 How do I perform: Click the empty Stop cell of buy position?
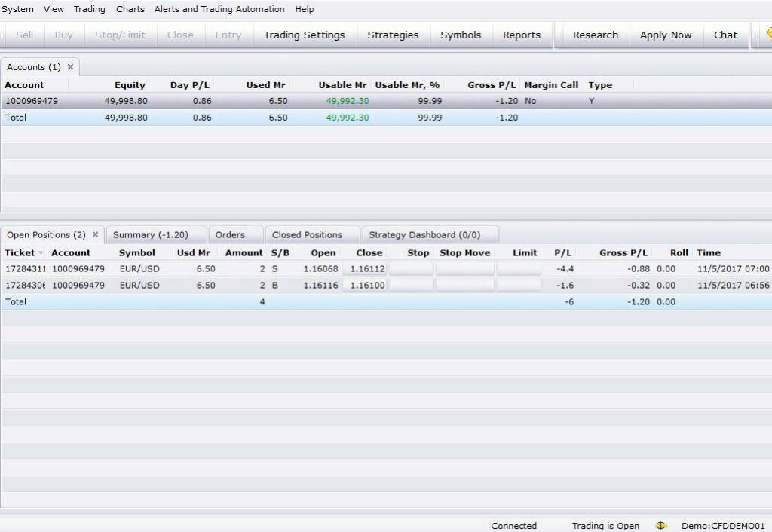[411, 285]
